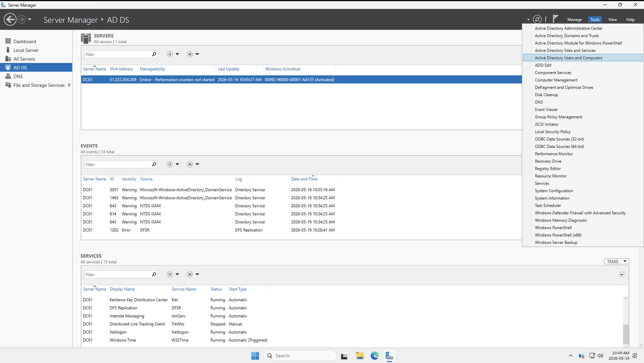644x363 pixels.
Task: Click Servers filter search magnifier icon
Action: click(x=154, y=54)
